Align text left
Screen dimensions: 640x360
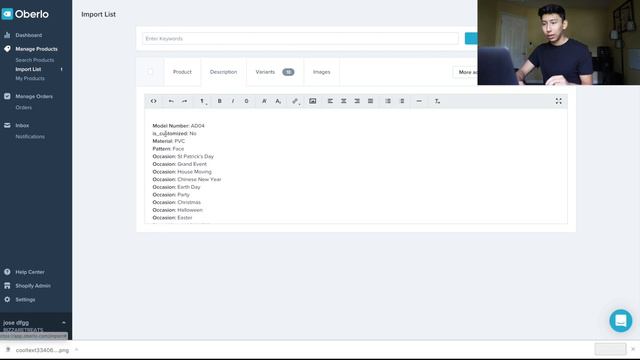tap(330, 101)
